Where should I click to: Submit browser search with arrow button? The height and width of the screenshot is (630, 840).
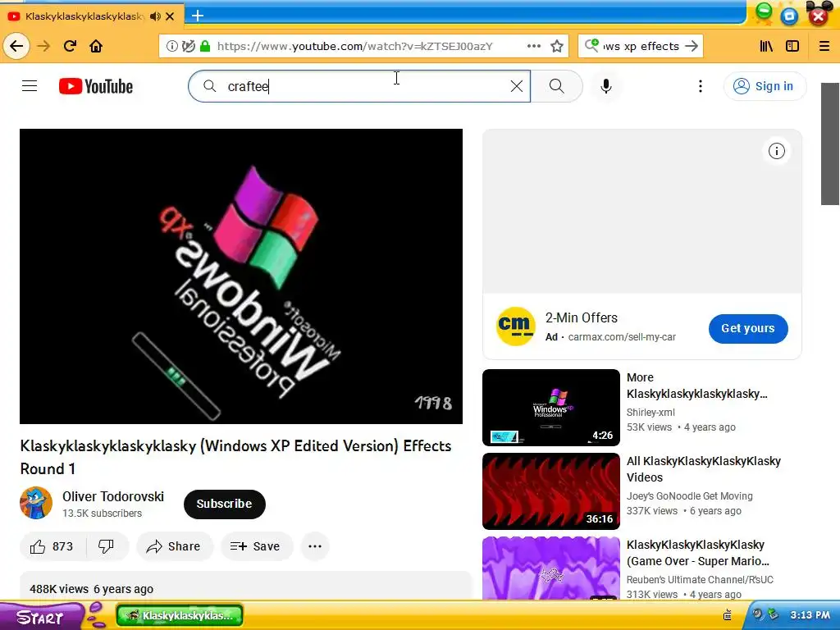692,46
